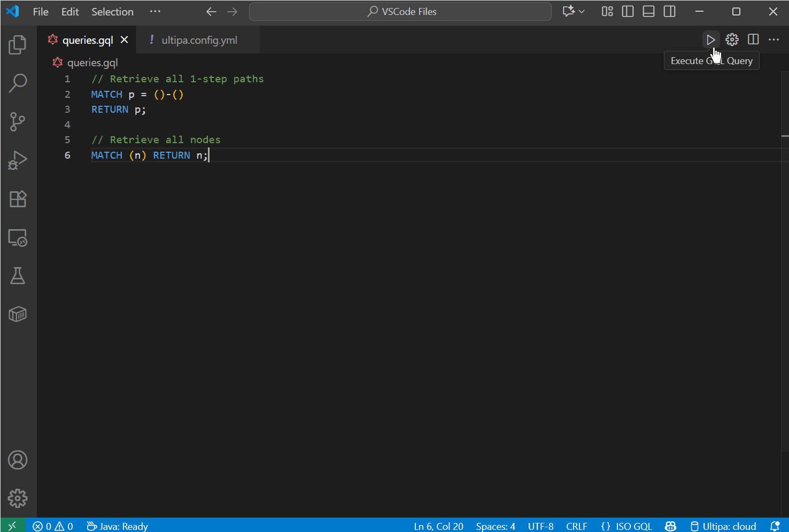Screen dimensions: 789x532
Task: Open the Explorer view in activity bar
Action: pos(18,45)
